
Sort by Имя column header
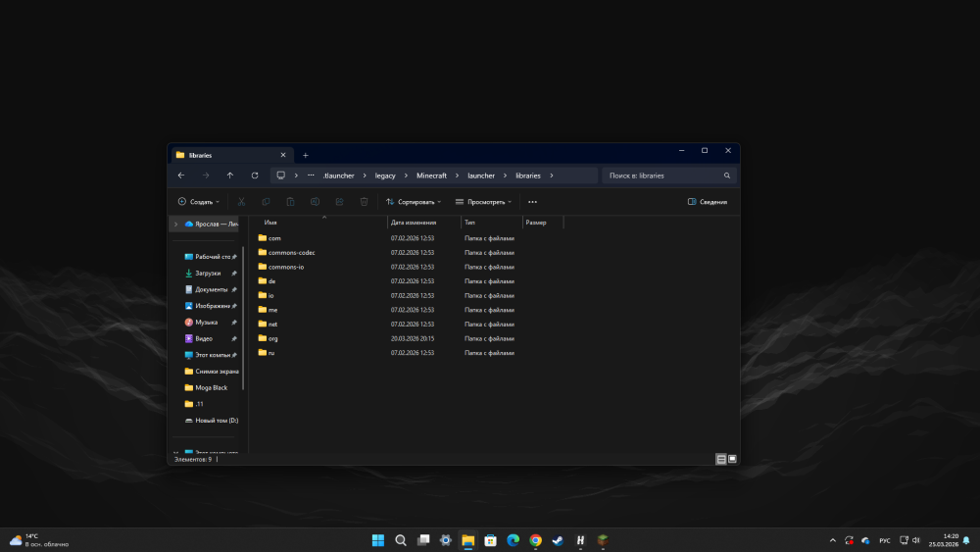270,223
